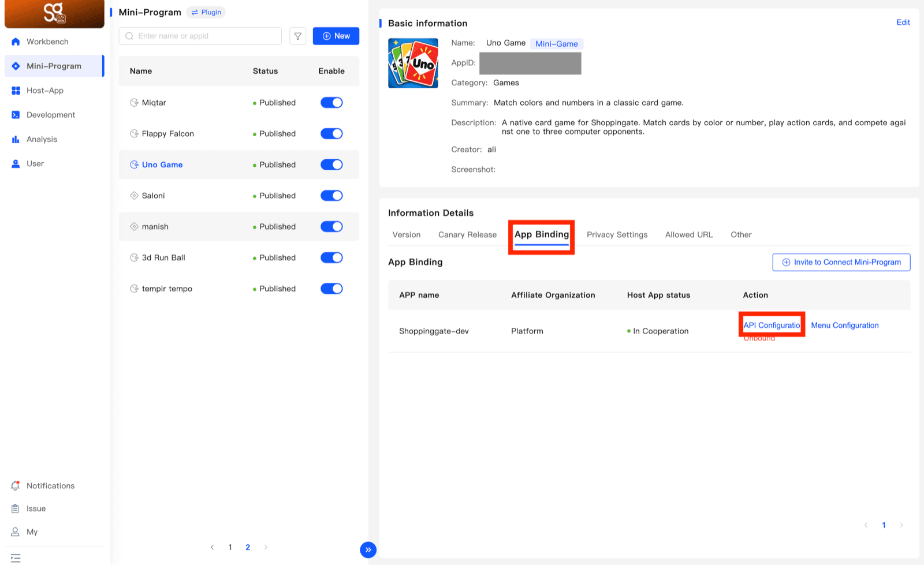Click the SG dev logo
The width and height of the screenshot is (924, 565).
[54, 13]
